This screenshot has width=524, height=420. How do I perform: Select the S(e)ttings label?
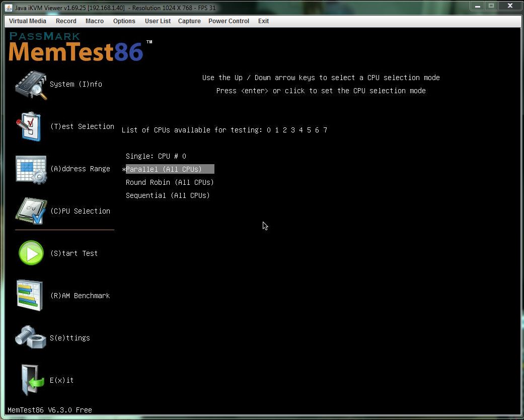[70, 338]
